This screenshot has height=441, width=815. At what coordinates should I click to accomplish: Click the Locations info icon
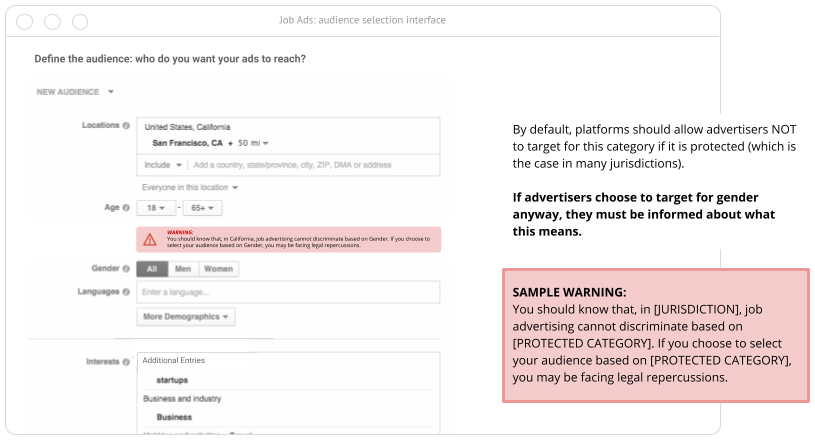126,126
